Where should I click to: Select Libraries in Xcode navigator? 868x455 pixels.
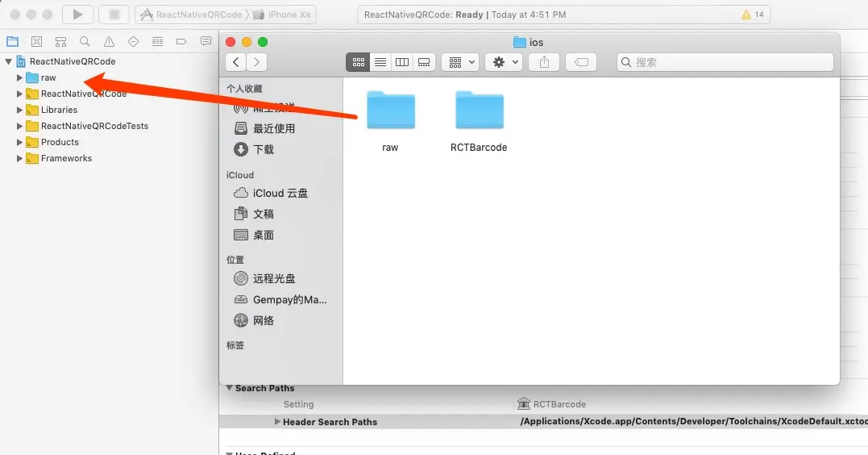pyautogui.click(x=59, y=110)
